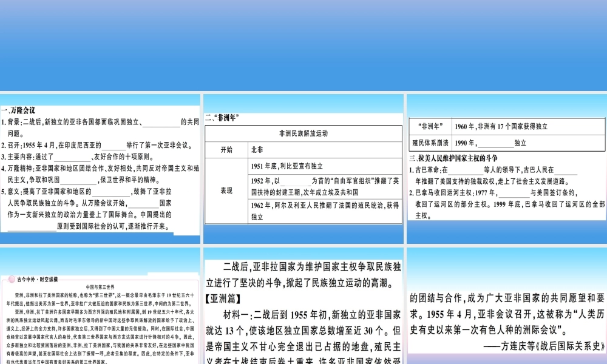Click the heading 【亚洲篇】
This screenshot has width=607, height=364.
pos(223,298)
